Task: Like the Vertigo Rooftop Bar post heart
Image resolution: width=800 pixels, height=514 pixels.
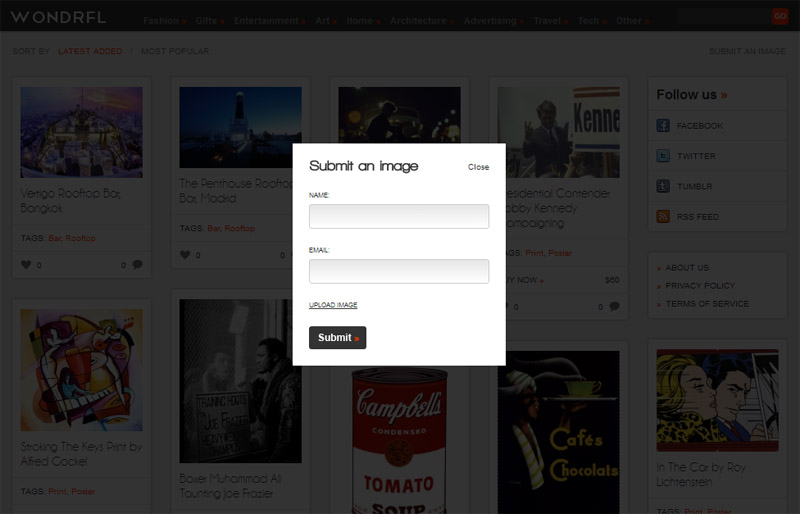Action: [x=26, y=264]
